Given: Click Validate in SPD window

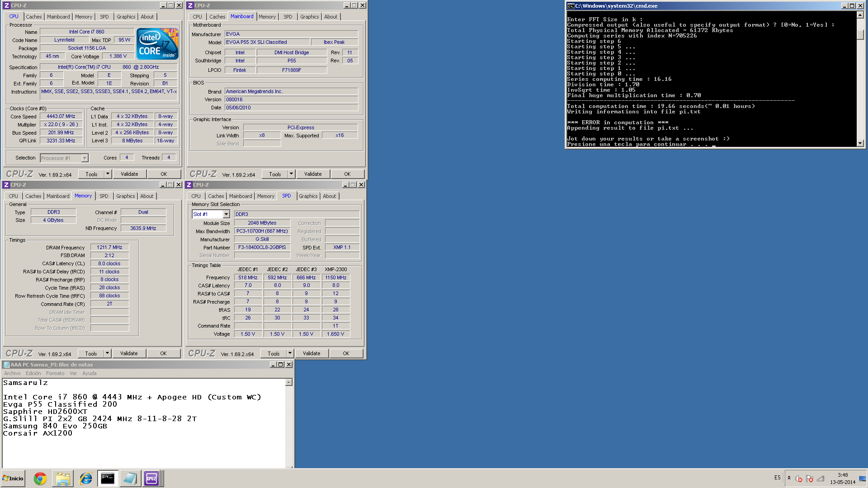Looking at the screenshot, I should point(311,353).
